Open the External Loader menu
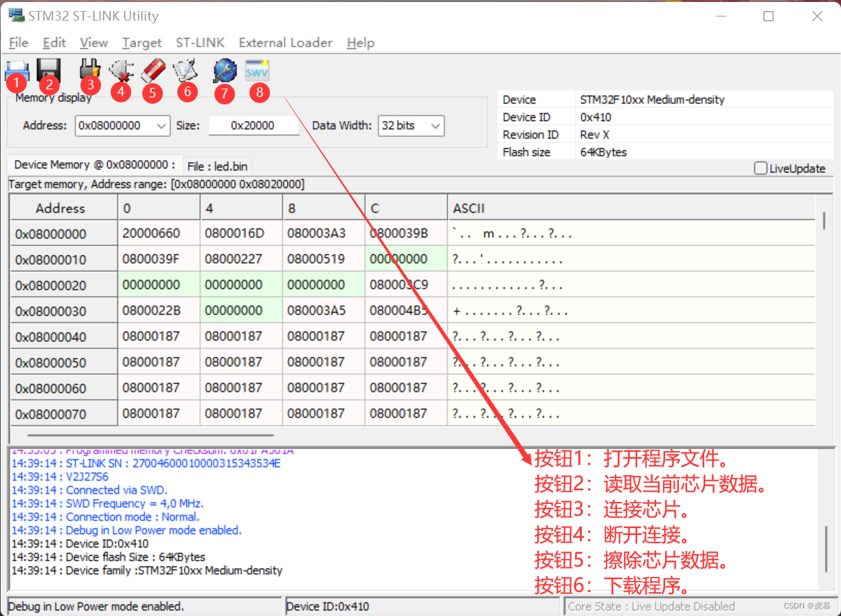This screenshot has width=841, height=616. (286, 43)
